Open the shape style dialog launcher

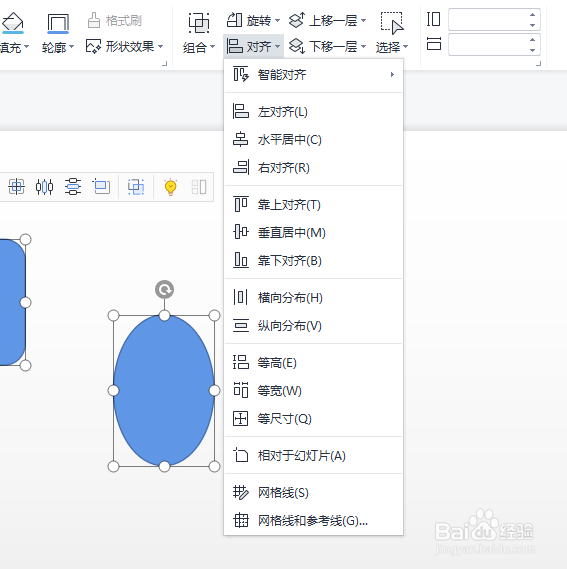164,64
